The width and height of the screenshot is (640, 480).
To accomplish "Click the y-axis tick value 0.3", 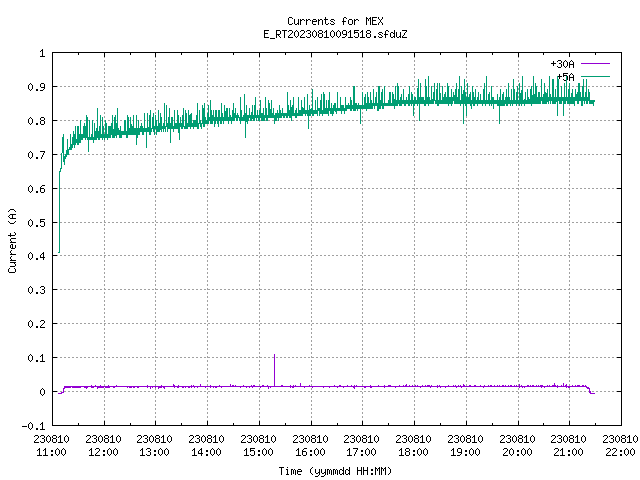I will coord(36,290).
